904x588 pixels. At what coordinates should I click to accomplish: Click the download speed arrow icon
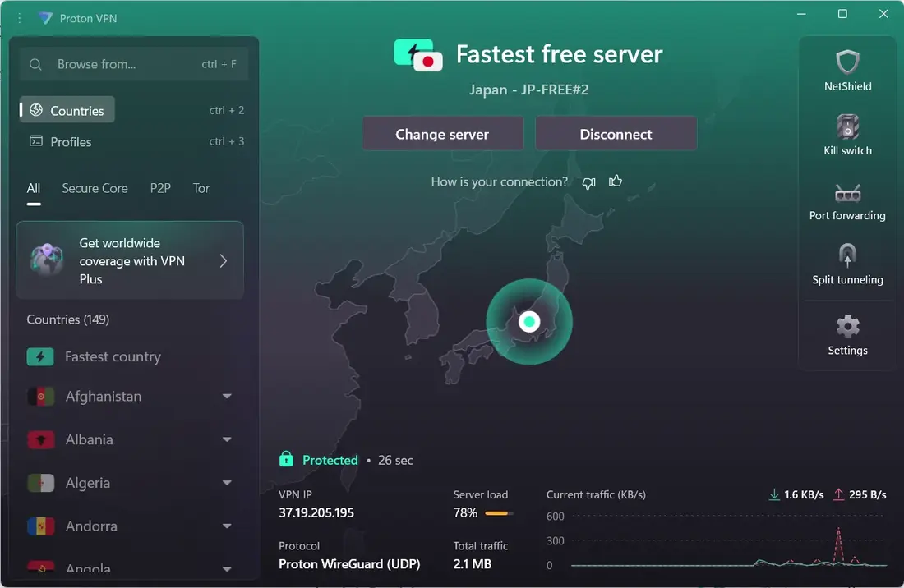[x=774, y=494]
